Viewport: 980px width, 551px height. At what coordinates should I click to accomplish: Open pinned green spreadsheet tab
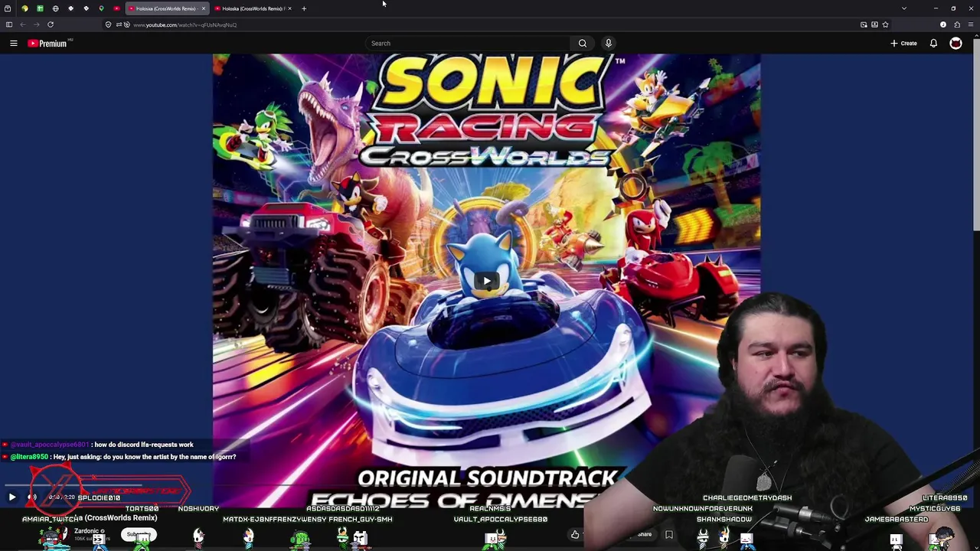(40, 8)
